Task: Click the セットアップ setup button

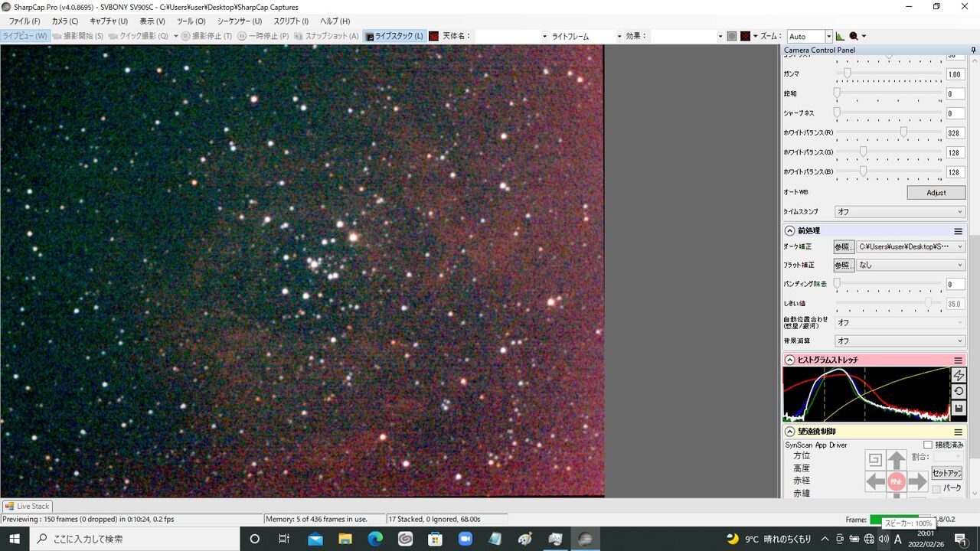Action: [947, 473]
